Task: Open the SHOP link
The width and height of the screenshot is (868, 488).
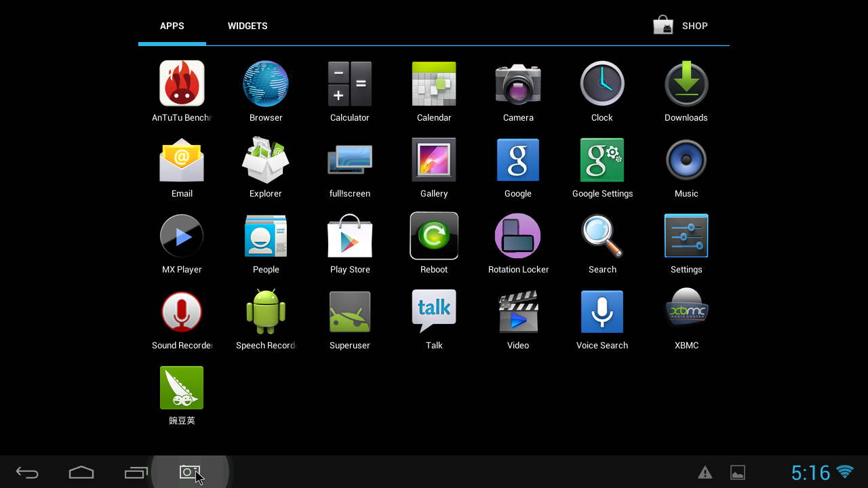Action: pyautogui.click(x=681, y=26)
